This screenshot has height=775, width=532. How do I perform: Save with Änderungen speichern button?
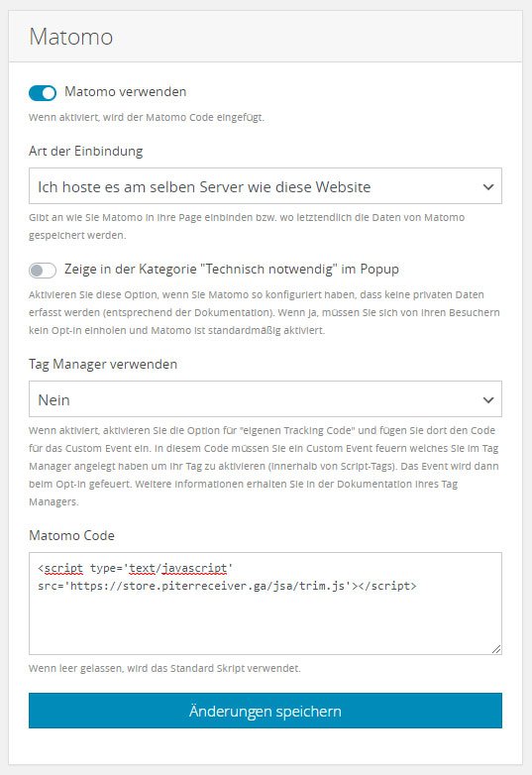click(x=266, y=711)
